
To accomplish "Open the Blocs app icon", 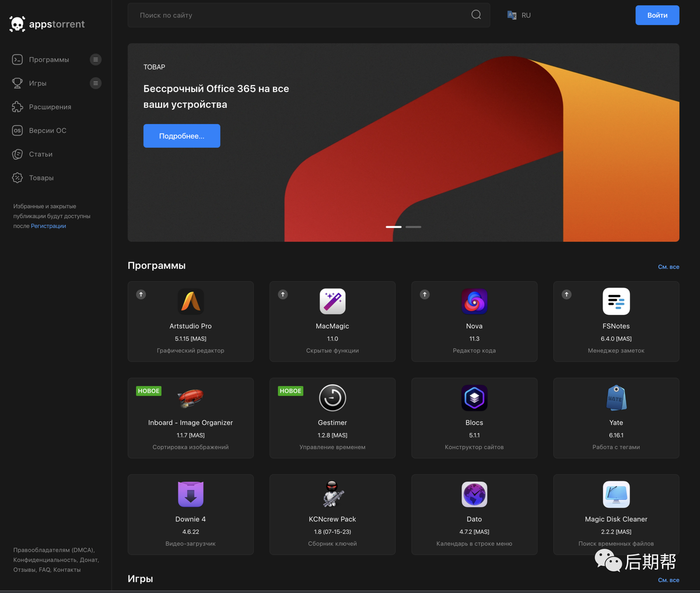I will tap(474, 398).
